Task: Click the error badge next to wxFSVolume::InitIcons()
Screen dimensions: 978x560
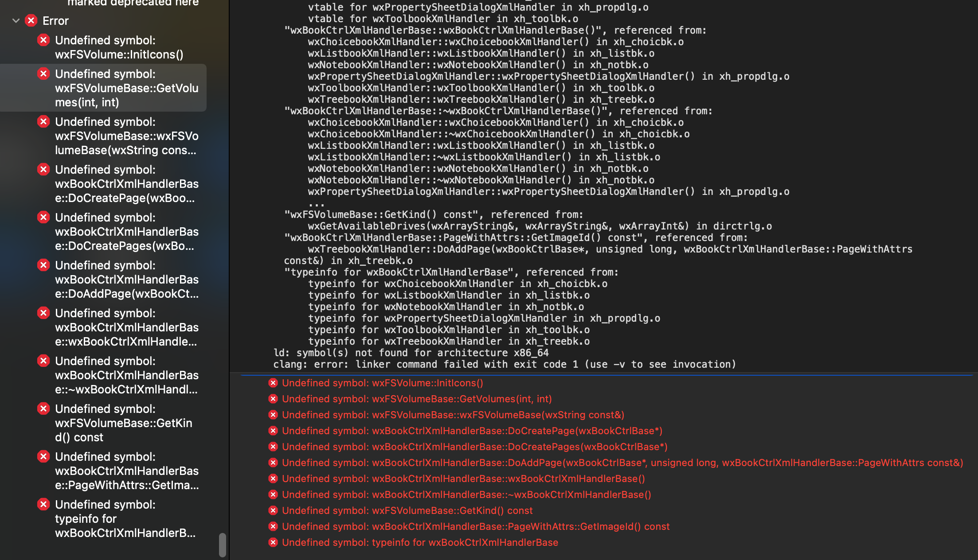Action: 43,40
